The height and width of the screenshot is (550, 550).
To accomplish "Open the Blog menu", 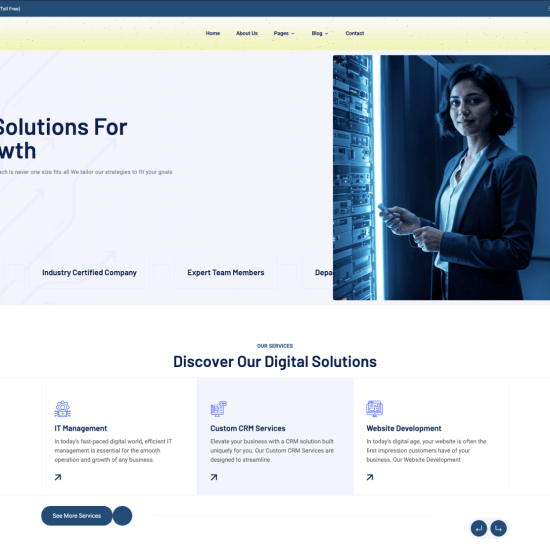I will pyautogui.click(x=317, y=33).
